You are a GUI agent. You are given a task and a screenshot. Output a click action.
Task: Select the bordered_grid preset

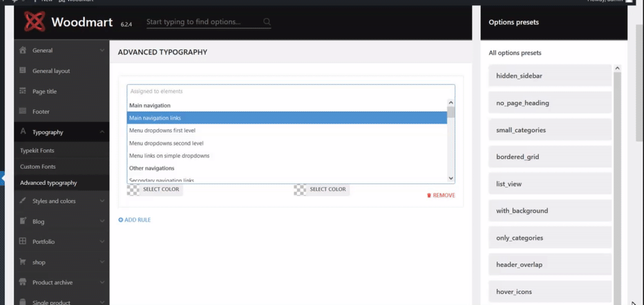pos(550,156)
